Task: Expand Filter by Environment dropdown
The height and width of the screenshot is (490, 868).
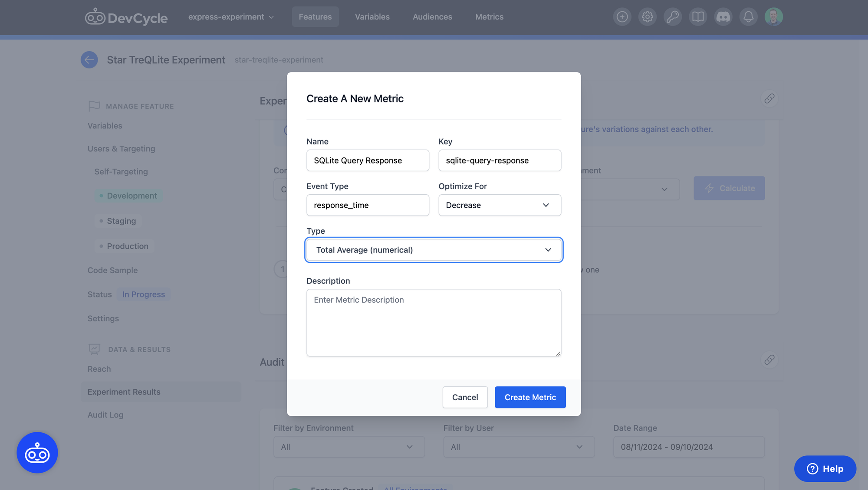Action: coord(349,447)
